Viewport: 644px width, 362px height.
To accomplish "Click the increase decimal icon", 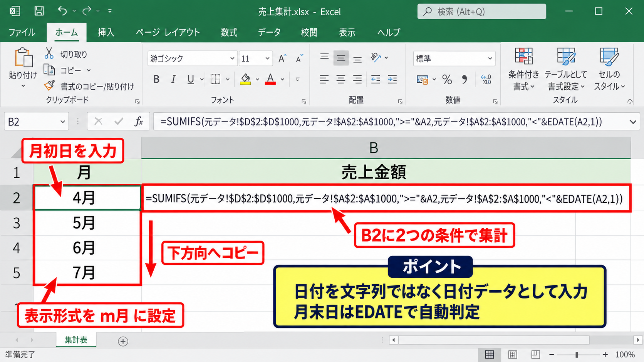I will click(486, 79).
